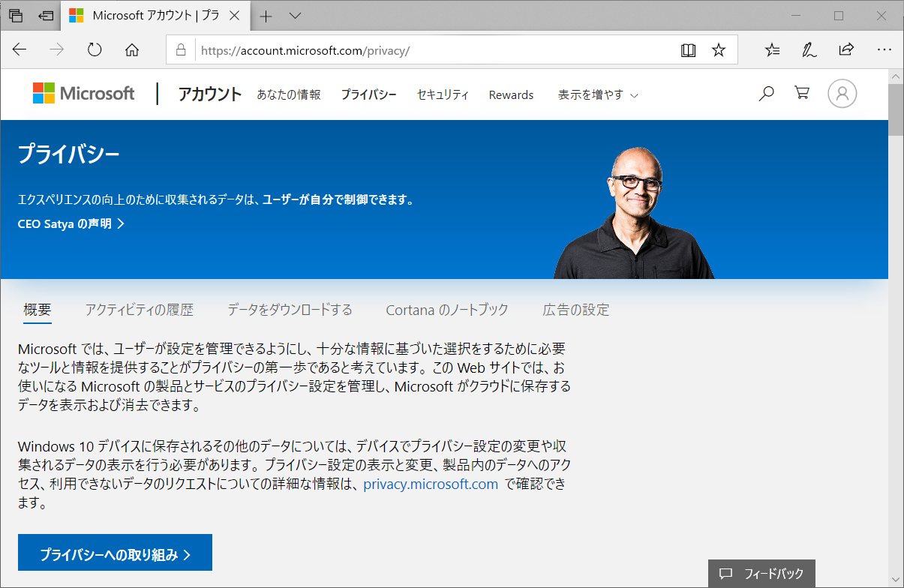Open the Settings and more ellipsis
This screenshot has height=588, width=904.
tap(884, 50)
